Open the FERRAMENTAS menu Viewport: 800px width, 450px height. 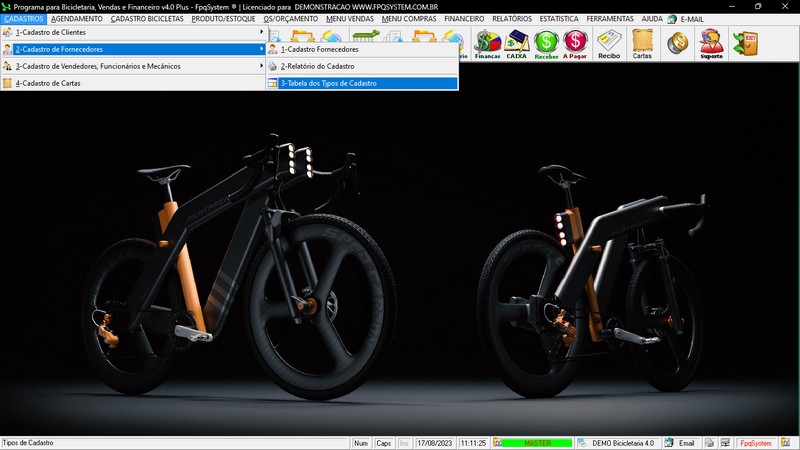click(610, 19)
